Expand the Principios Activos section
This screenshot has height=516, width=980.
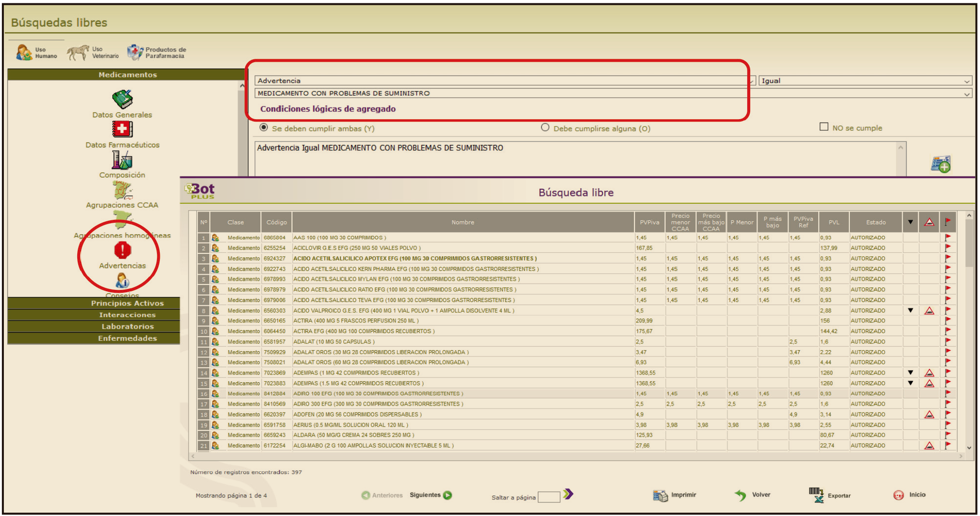tap(127, 303)
